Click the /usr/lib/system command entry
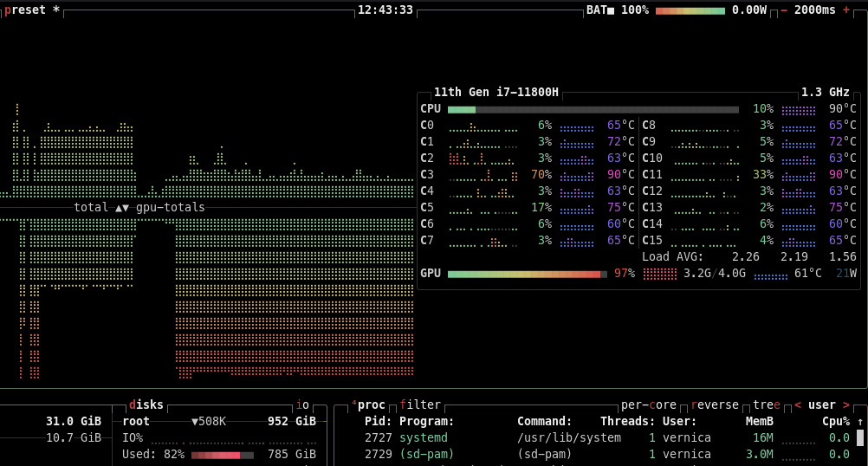Screen dimensions: 868x466 pos(569,437)
